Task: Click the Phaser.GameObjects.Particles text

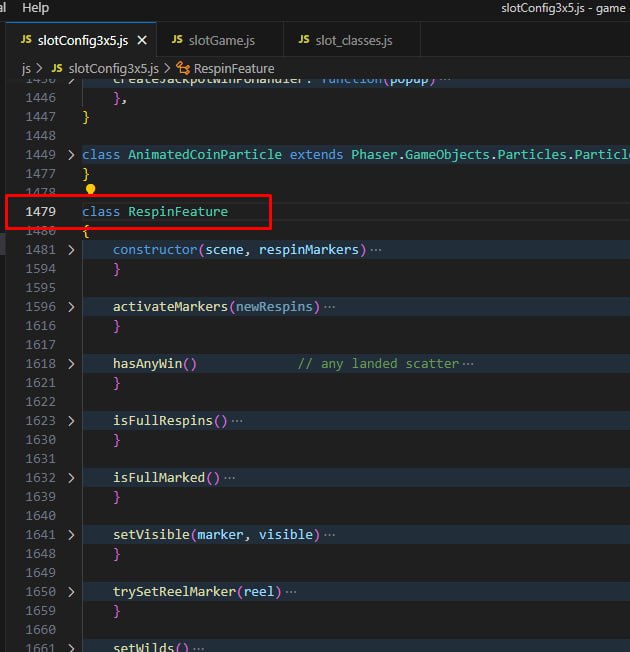Action: pyautogui.click(x=459, y=155)
